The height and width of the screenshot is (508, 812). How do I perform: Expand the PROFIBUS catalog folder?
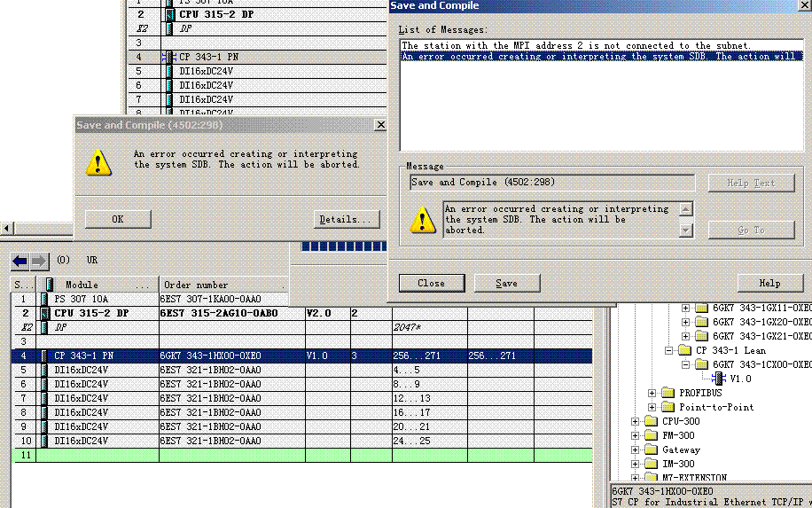(652, 393)
